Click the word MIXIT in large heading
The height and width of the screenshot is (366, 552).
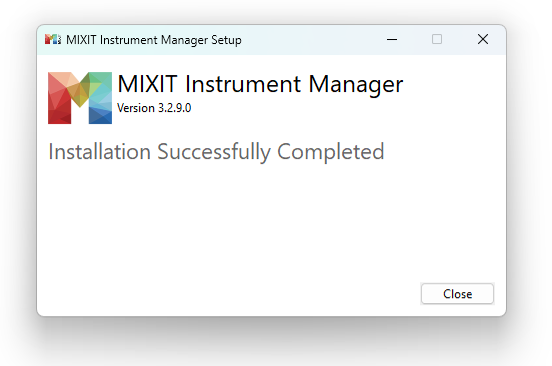(x=147, y=84)
